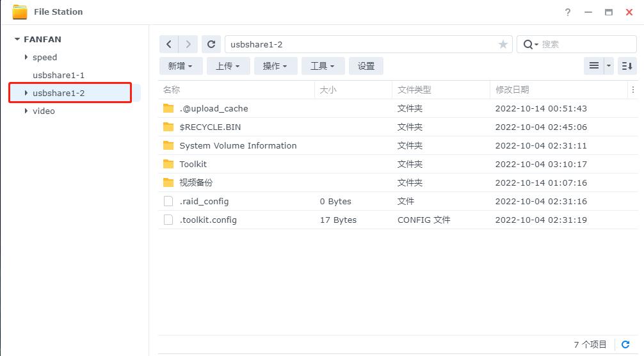Screen dimensions: 644x356
Task: Click the $RECYCLE.BIN folder icon
Action: (x=168, y=127)
